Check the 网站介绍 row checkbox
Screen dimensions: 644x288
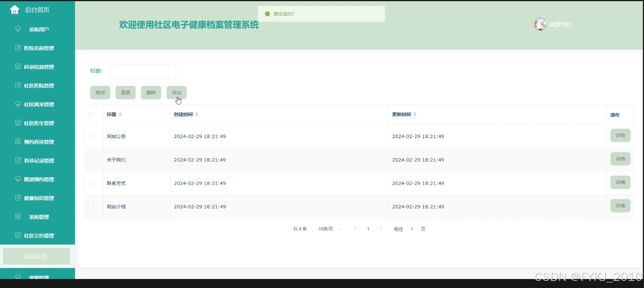point(91,207)
